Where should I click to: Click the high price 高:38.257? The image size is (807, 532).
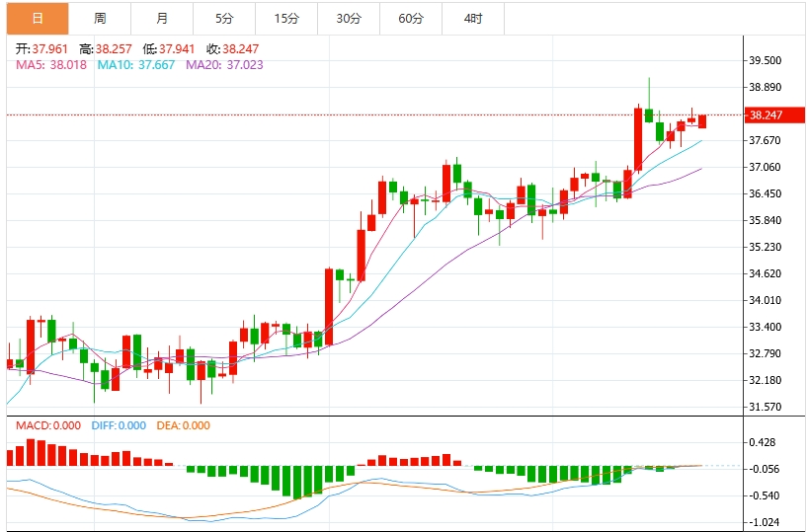click(106, 49)
